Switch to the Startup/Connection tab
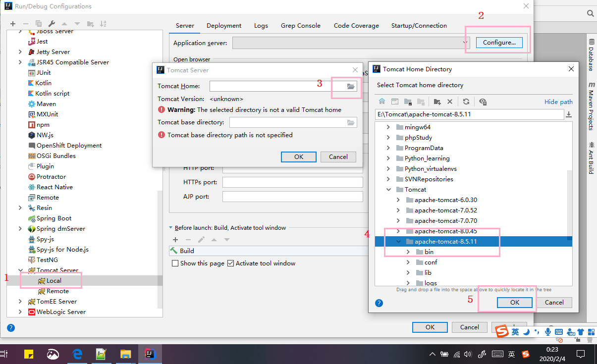 pyautogui.click(x=419, y=26)
